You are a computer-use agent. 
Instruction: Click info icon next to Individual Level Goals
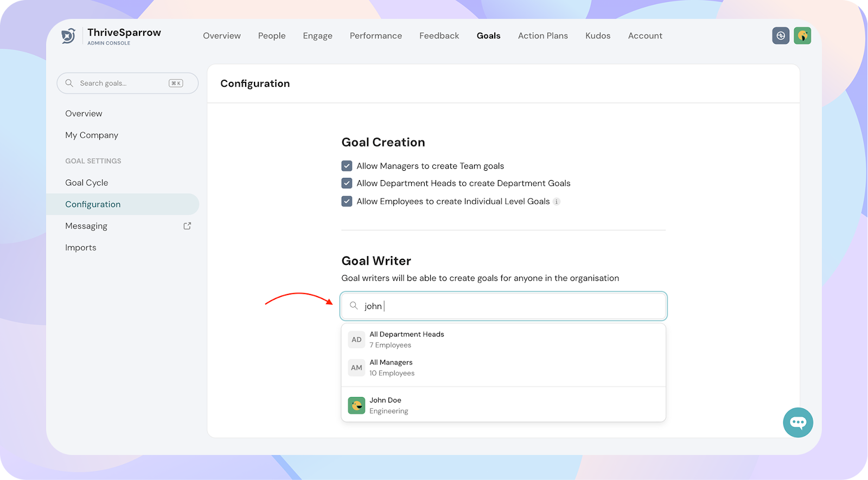[x=556, y=202]
